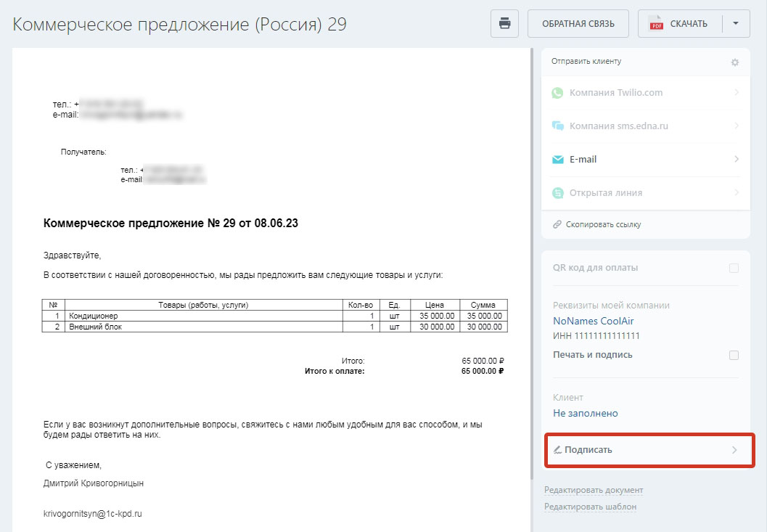Click the sms.edna.ru channel icon

[557, 126]
